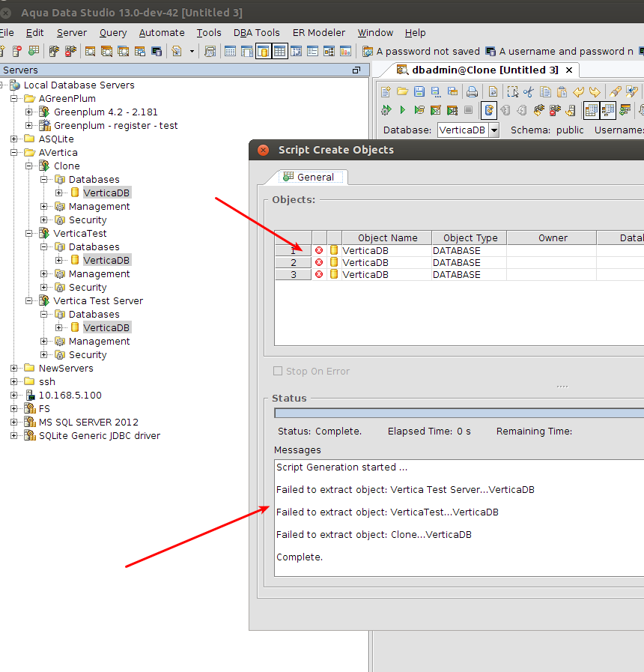
Task: Click the Status progress bar
Action: tap(459, 413)
